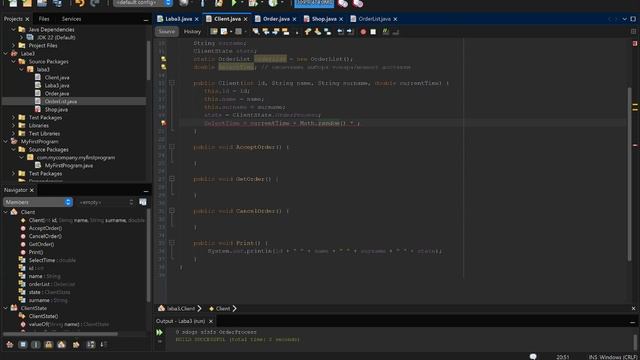The image size is (640, 360).
Task: Run the project with green play icon
Action: 234,3
